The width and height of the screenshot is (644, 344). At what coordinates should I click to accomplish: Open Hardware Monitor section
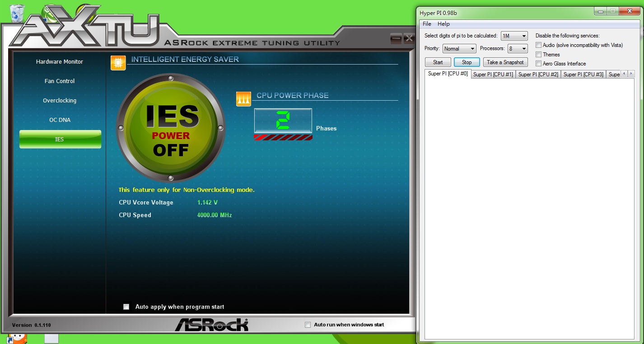point(60,62)
